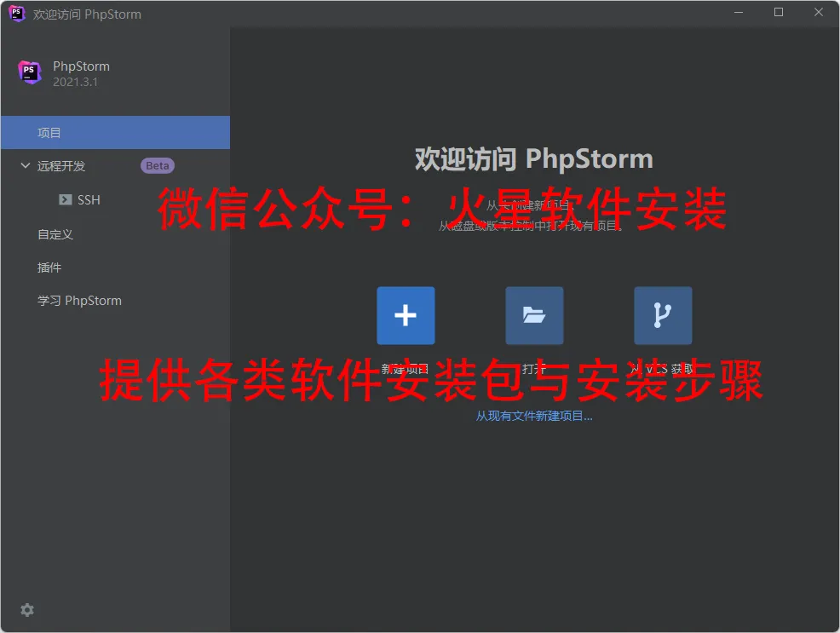
Task: Collapse the 远程开发 section chevron
Action: pyautogui.click(x=26, y=165)
